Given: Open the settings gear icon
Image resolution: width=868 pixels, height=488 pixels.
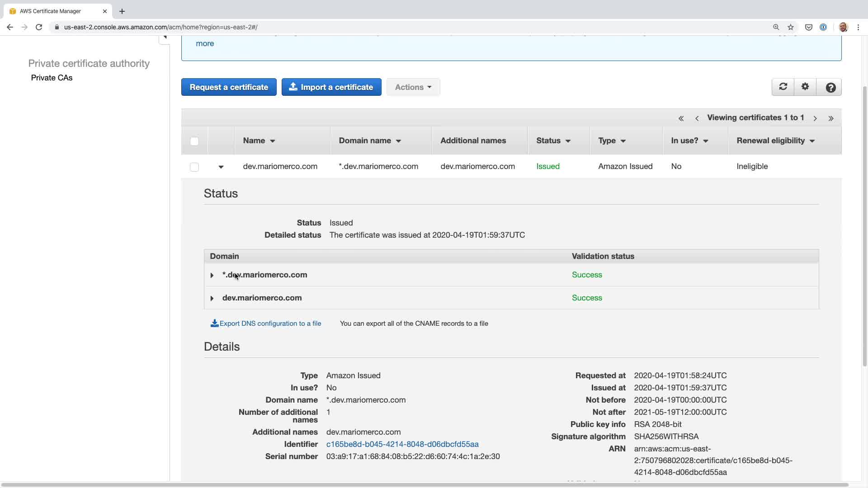Looking at the screenshot, I should coord(805,87).
